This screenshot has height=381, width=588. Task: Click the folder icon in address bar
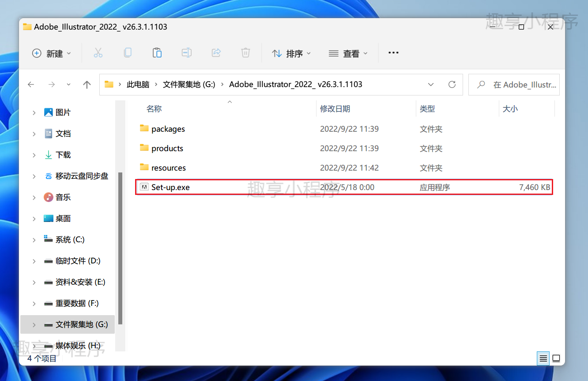click(x=109, y=84)
